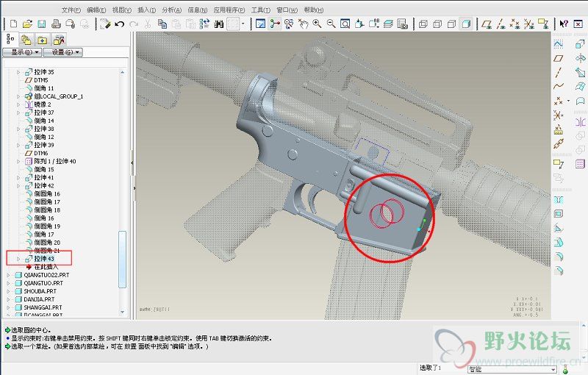Click the context-sensitive help icon

click(x=564, y=24)
